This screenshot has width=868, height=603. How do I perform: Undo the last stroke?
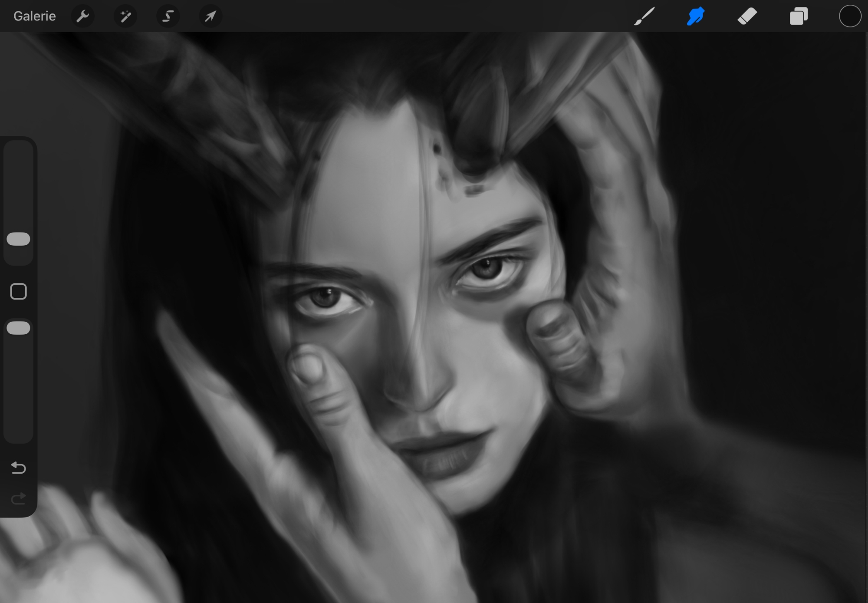(x=18, y=468)
